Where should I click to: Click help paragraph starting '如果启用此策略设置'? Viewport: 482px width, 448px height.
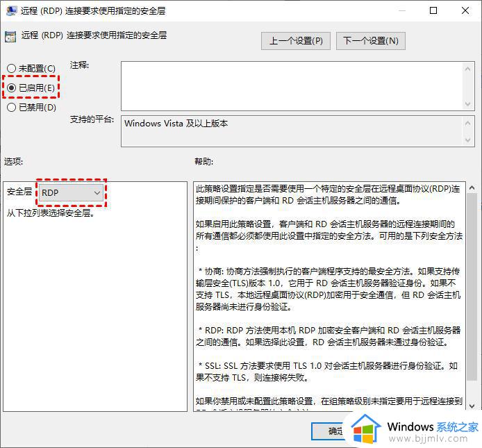pos(329,235)
